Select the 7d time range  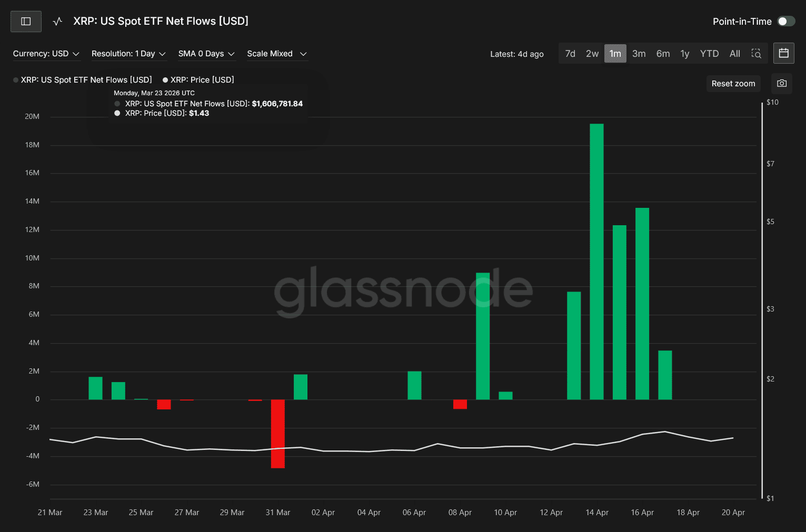(x=570, y=54)
